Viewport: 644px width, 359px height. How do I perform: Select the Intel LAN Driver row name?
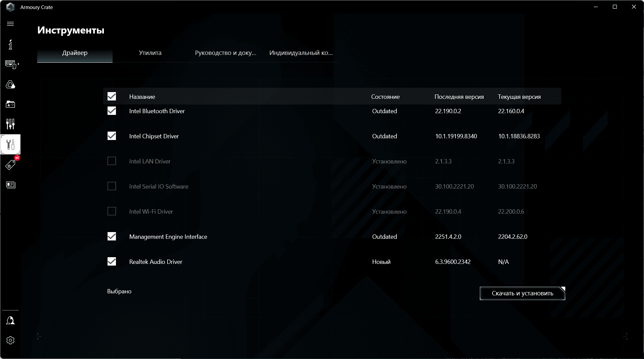[150, 161]
